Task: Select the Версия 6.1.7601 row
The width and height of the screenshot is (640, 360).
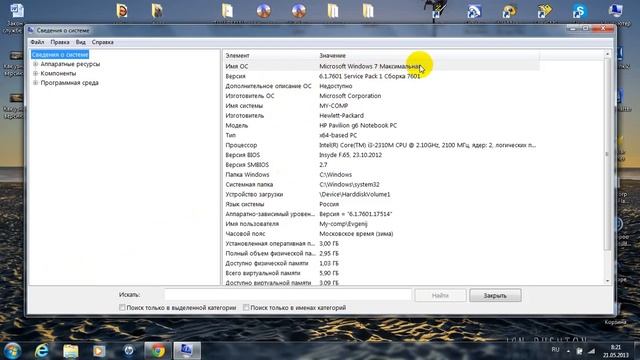Action: 381,76
